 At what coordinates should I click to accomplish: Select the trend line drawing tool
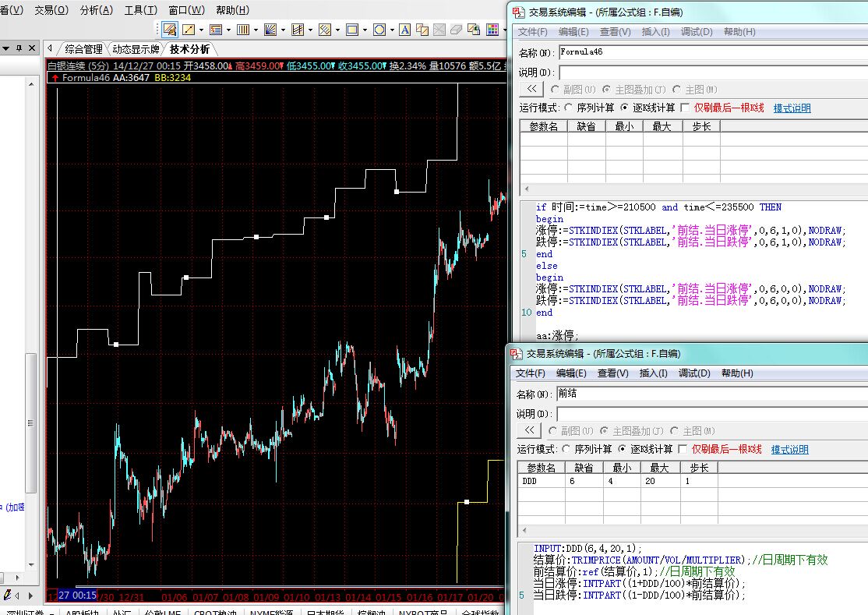[189, 30]
